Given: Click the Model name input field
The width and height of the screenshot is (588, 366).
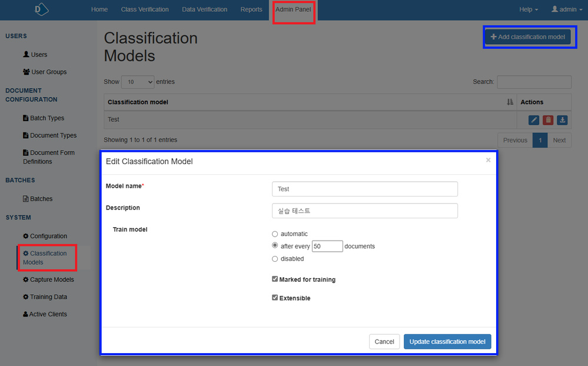Looking at the screenshot, I should (364, 189).
